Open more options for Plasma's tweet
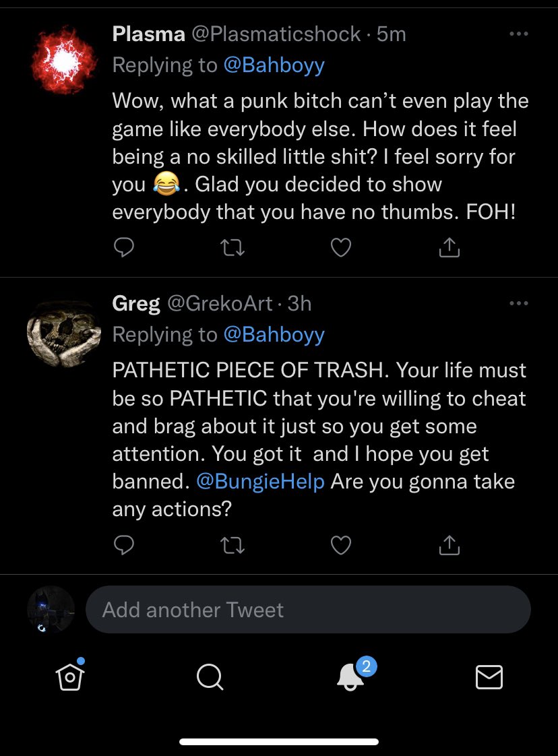This screenshot has width=558, height=756. point(519,34)
